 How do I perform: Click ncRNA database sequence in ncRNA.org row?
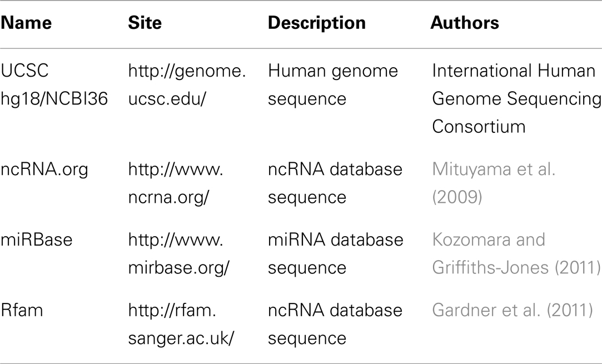click(x=335, y=183)
